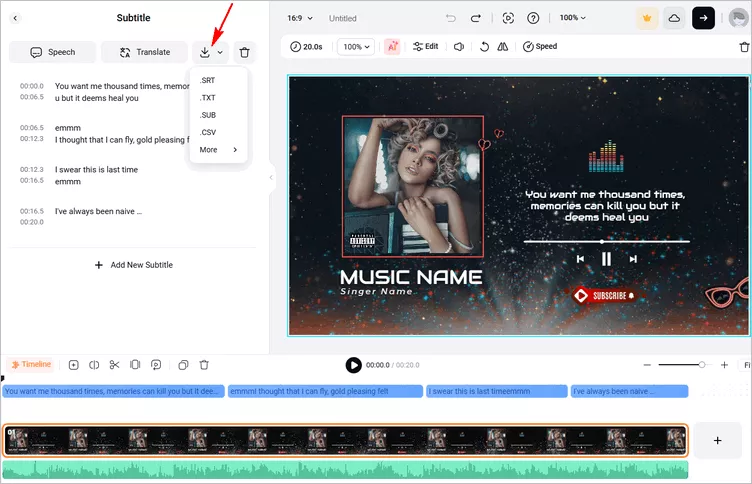Select the video track thumbnail strip
This screenshot has height=484, width=752.
(x=345, y=440)
